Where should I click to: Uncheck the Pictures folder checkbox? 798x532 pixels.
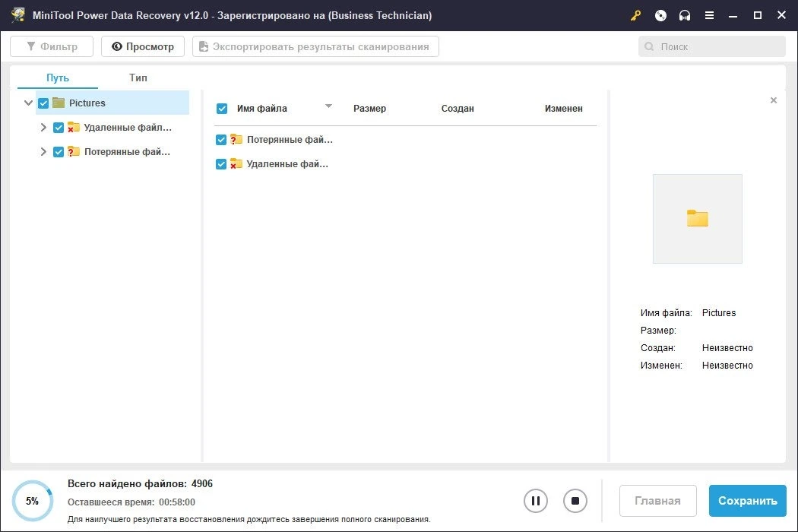[43, 103]
